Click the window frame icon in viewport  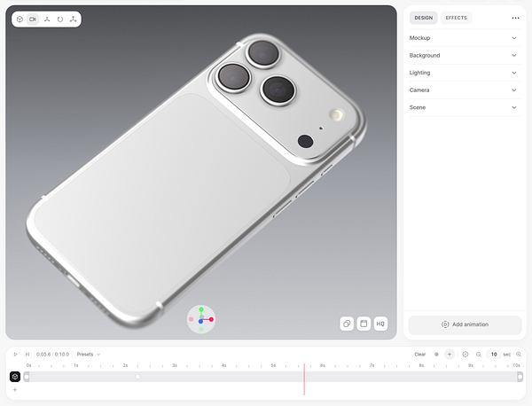(364, 324)
